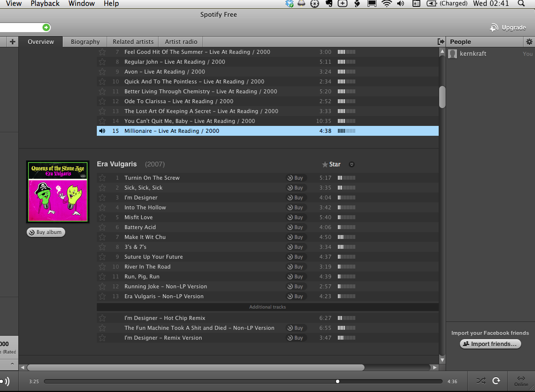
Task: Click the Online connection status icon
Action: click(x=521, y=381)
